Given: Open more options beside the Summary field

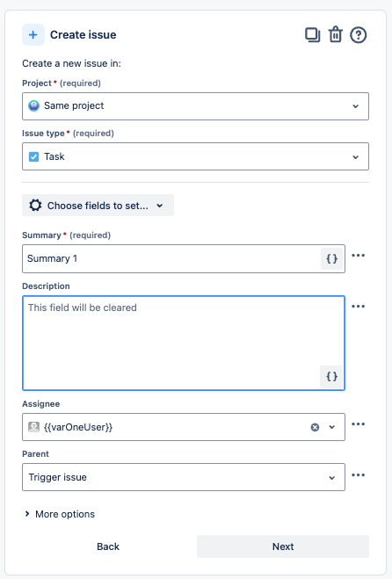Looking at the screenshot, I should click(x=358, y=256).
